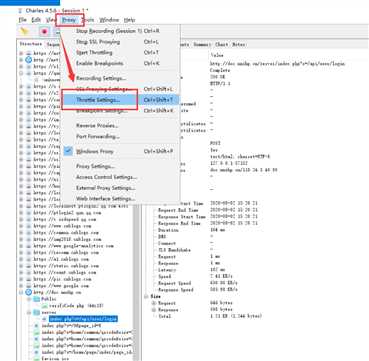Click the Public folder icon in tree
369x361 pixels.
[36, 299]
